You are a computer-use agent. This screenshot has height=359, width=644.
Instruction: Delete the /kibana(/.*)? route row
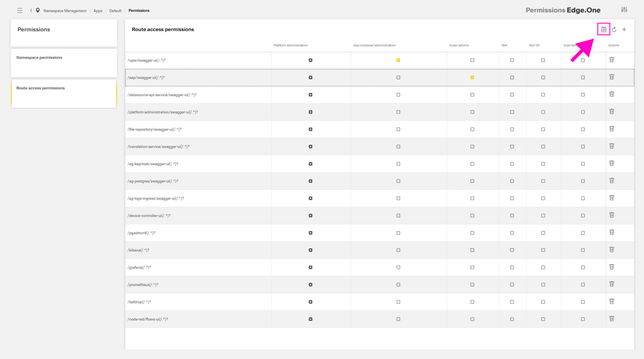pyautogui.click(x=612, y=250)
